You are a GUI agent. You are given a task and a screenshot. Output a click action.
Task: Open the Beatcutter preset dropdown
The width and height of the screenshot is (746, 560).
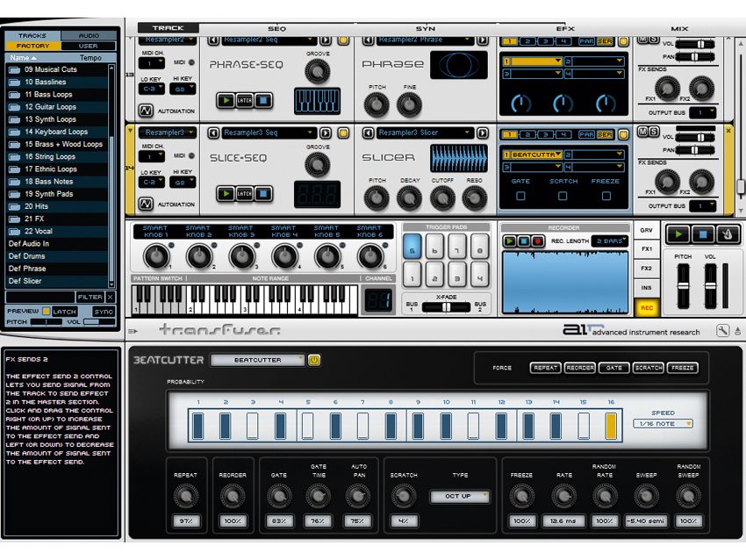point(257,360)
